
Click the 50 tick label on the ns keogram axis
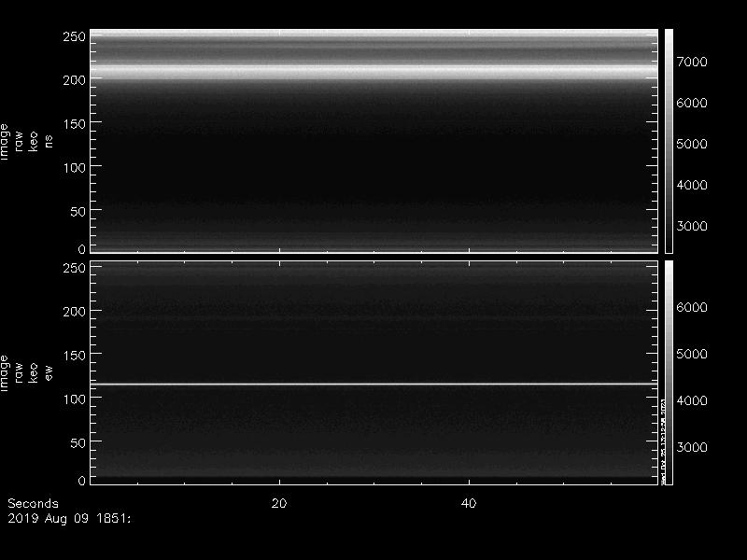[78, 212]
